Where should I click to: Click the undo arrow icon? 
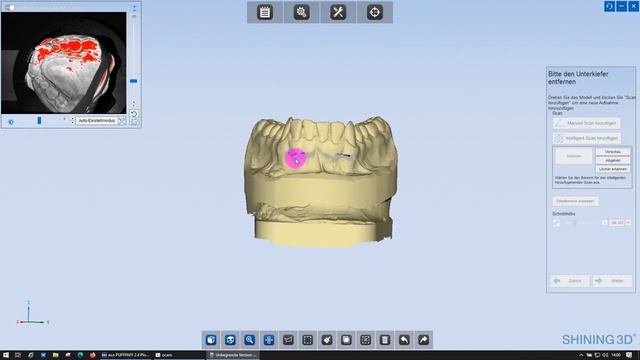tap(404, 340)
